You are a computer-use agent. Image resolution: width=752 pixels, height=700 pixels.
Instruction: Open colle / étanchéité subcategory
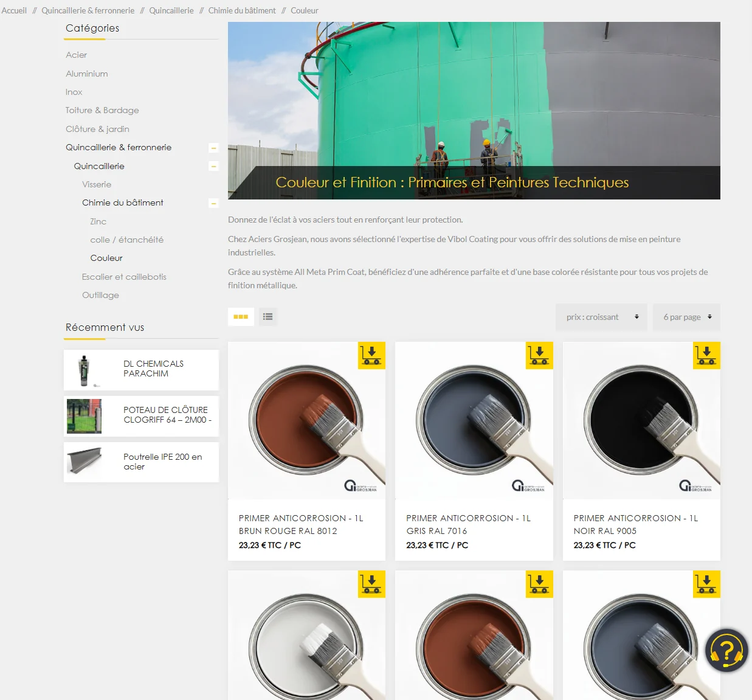[127, 240]
